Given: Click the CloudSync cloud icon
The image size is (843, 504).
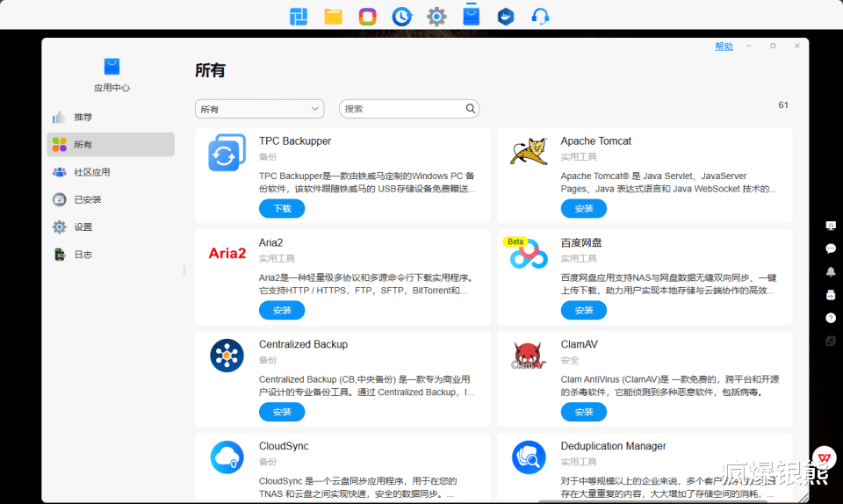Looking at the screenshot, I should pos(227,457).
